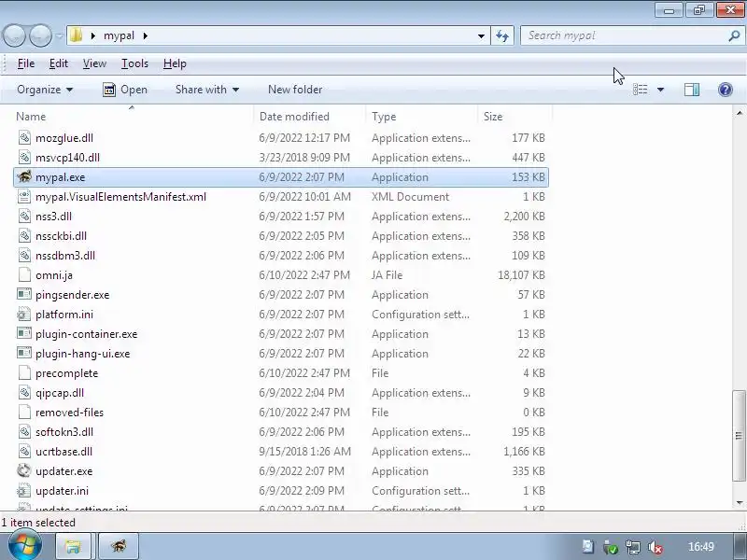
Task: Sort by Size column header
Action: 514,116
